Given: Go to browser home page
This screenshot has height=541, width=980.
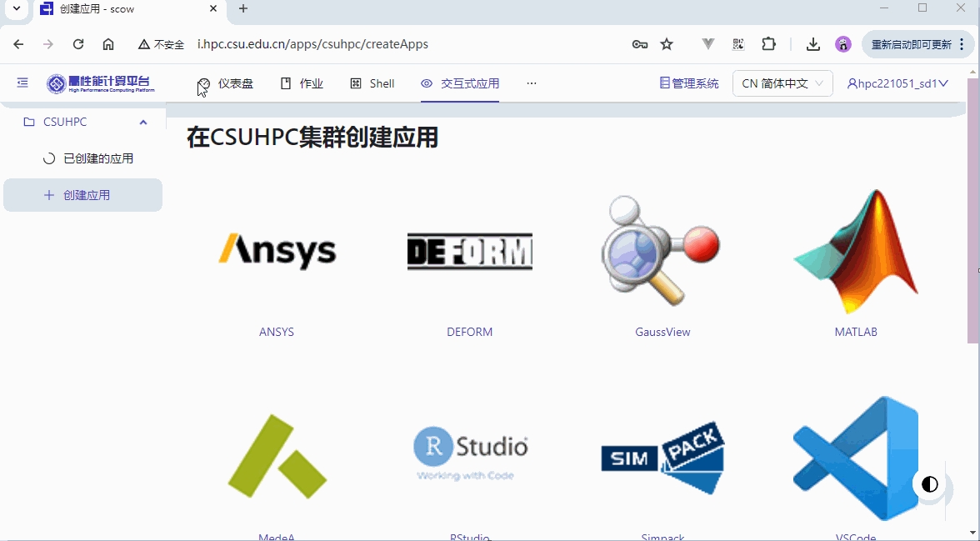Looking at the screenshot, I should pos(108,44).
